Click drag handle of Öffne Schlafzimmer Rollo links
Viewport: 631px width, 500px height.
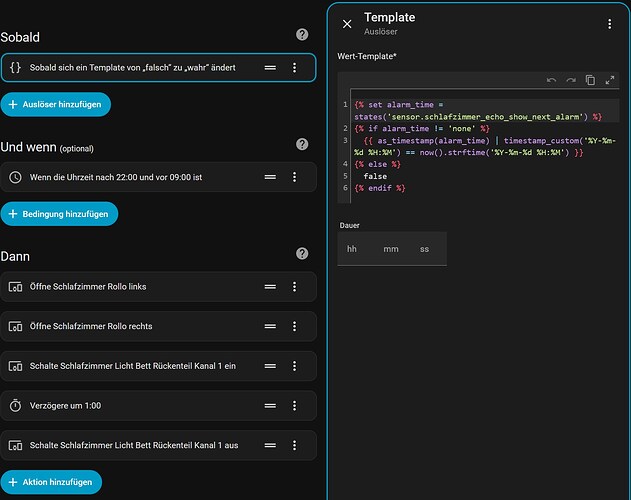point(270,287)
